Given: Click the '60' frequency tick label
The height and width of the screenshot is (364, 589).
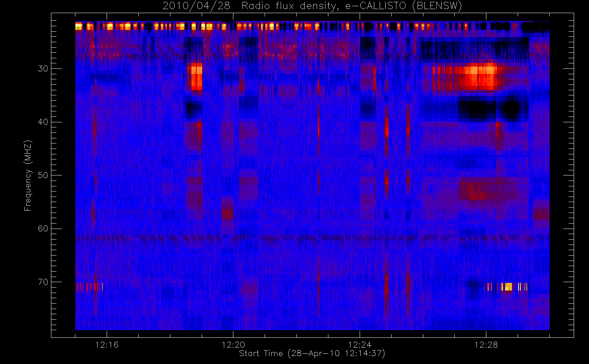Looking at the screenshot, I should coord(43,229).
